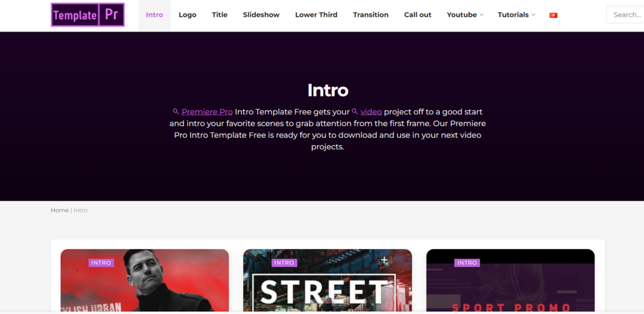Screen dimensions: 644x314
Task: Click the Home breadcrumb link
Action: pos(60,210)
